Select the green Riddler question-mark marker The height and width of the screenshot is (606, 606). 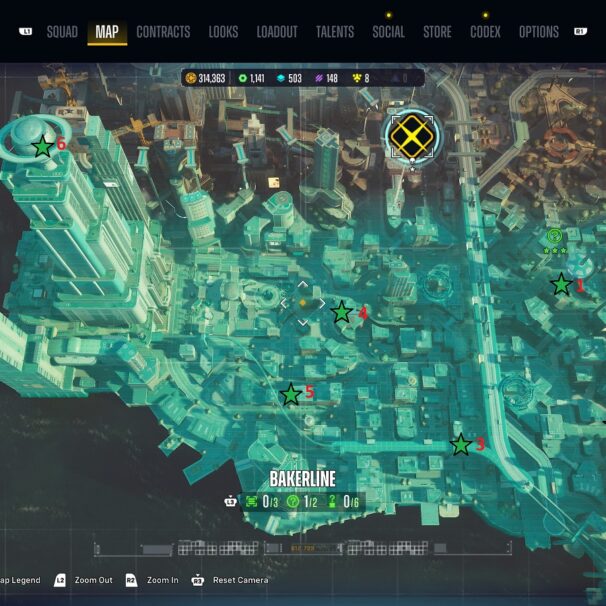coord(555,235)
